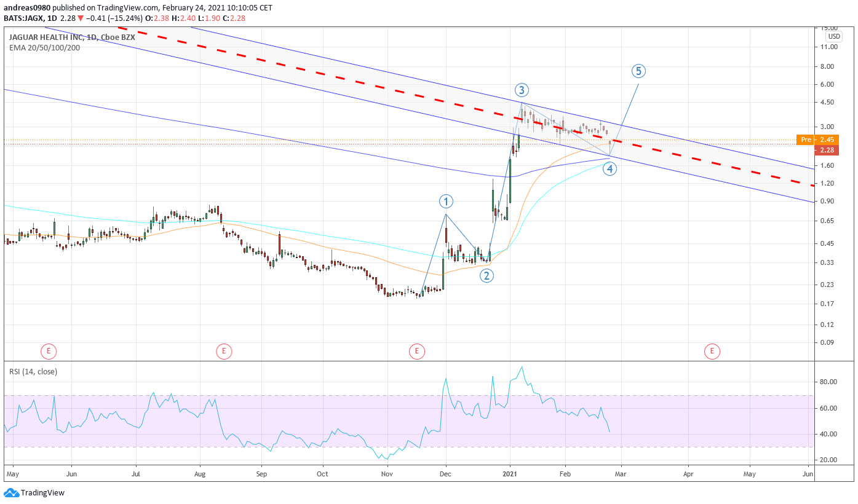Click the BATS:JAGX, 1D symbol text

(29, 18)
